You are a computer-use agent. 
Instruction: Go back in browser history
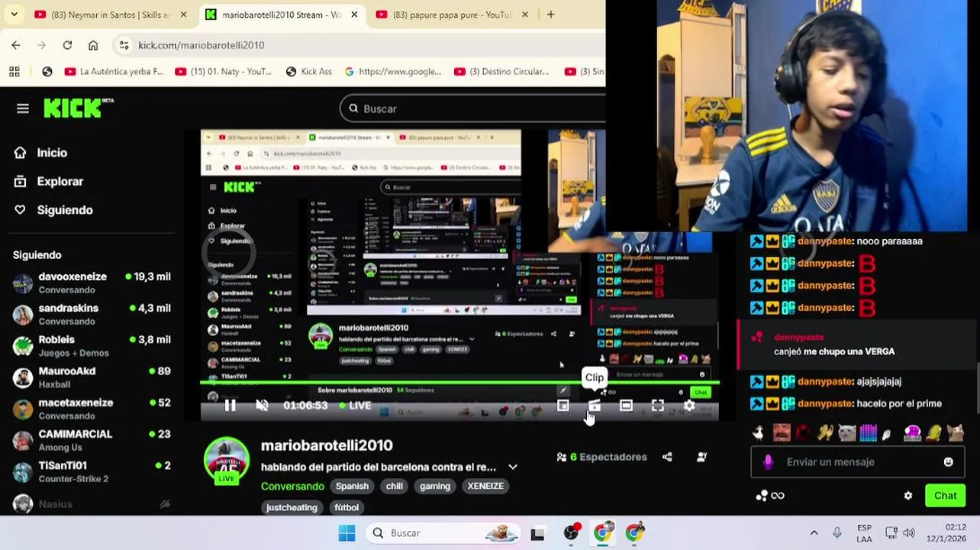(16, 45)
